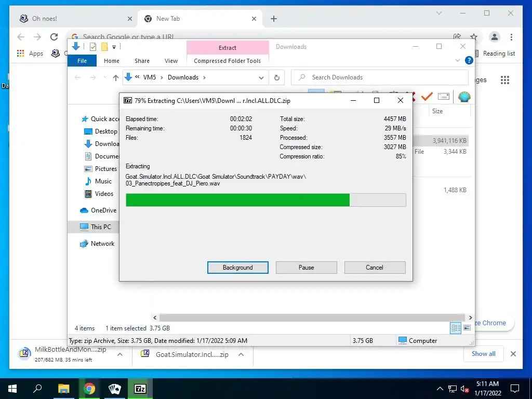Click VM5 breadcrumb in address bar
The width and height of the screenshot is (532, 399).
coord(149,77)
